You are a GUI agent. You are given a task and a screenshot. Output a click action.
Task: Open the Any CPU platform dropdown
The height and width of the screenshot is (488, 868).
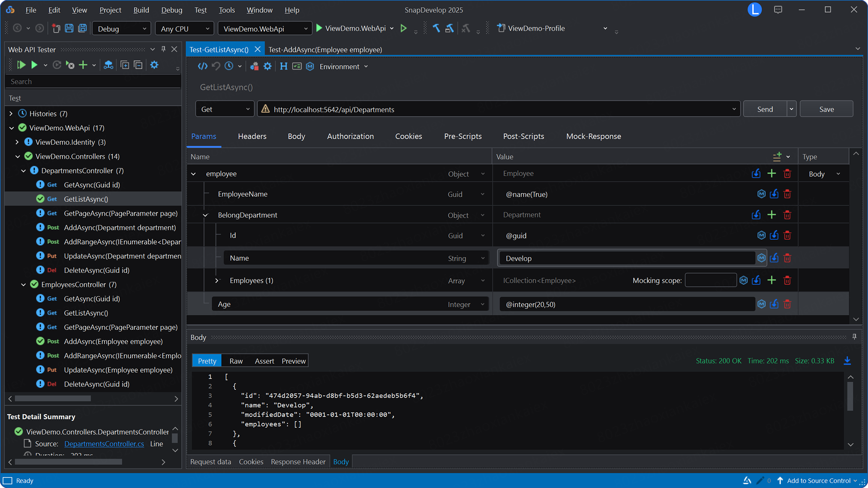(x=185, y=29)
